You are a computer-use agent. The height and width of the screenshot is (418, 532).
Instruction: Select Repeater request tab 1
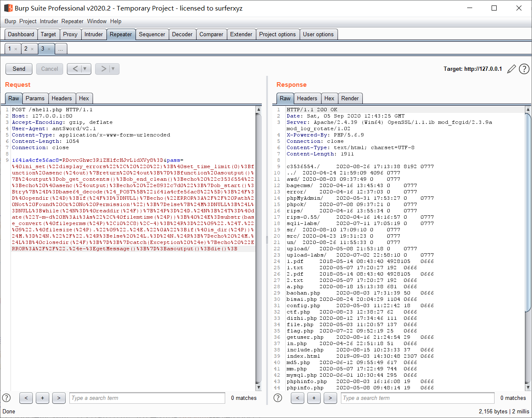(x=10, y=49)
